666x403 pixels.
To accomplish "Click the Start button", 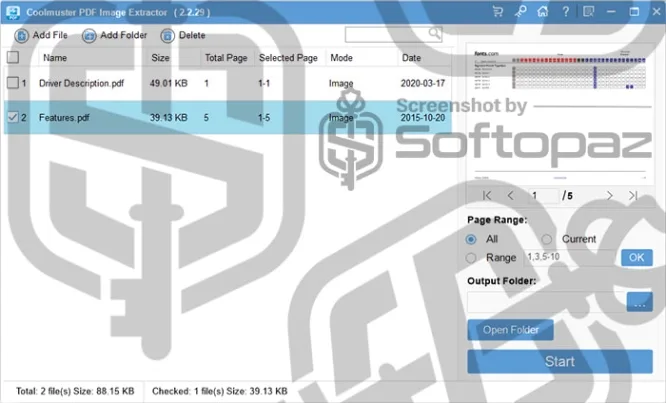I will 560,361.
